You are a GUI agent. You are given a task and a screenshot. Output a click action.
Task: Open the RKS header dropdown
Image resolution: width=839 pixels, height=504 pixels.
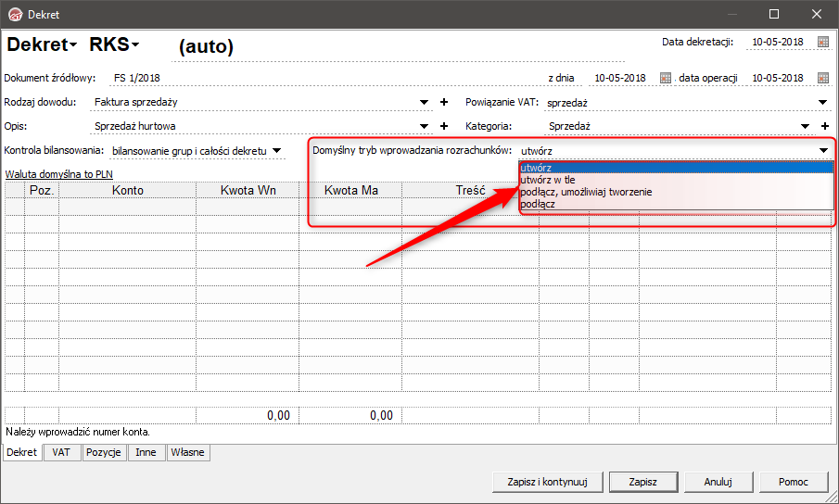(114, 44)
